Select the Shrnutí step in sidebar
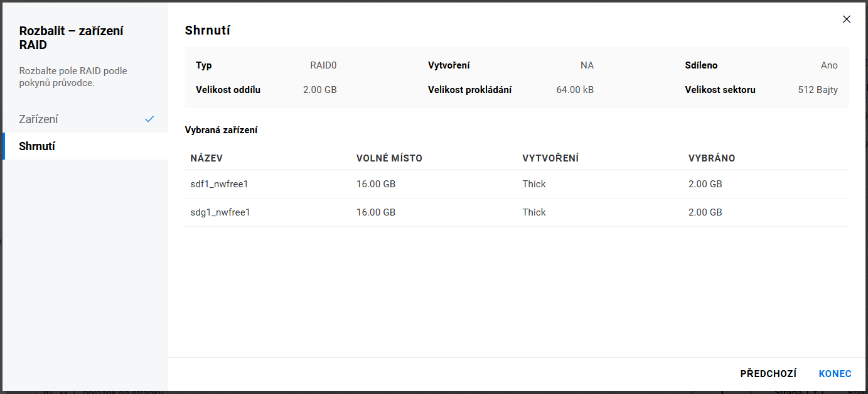This screenshot has height=394, width=868. point(38,146)
